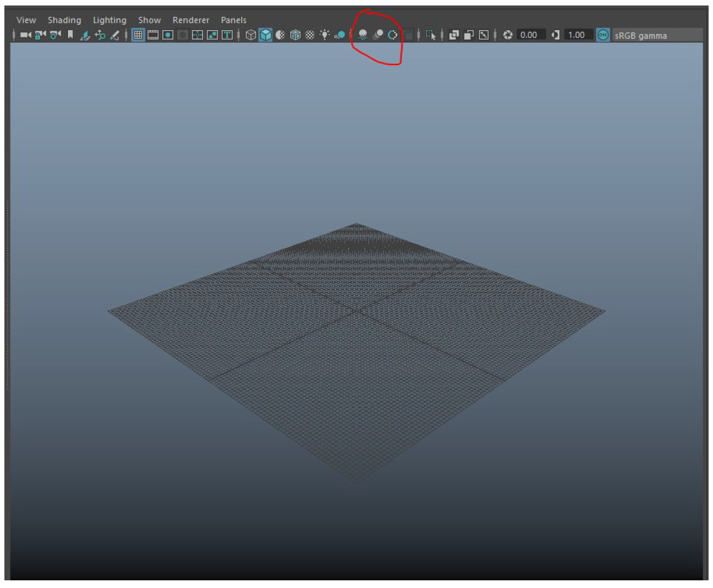The height and width of the screenshot is (588, 713).
Task: Toggle the motion blur viewport icon
Action: click(378, 35)
